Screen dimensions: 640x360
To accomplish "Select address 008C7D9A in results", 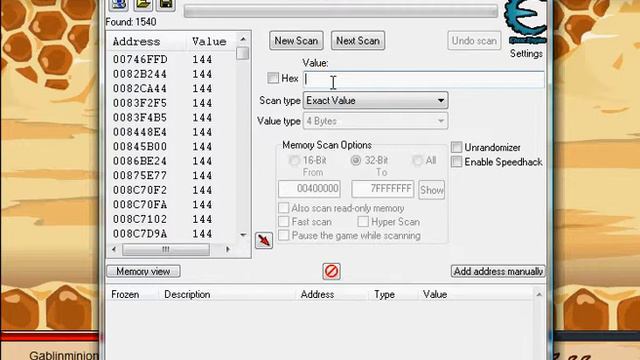I will [x=140, y=234].
